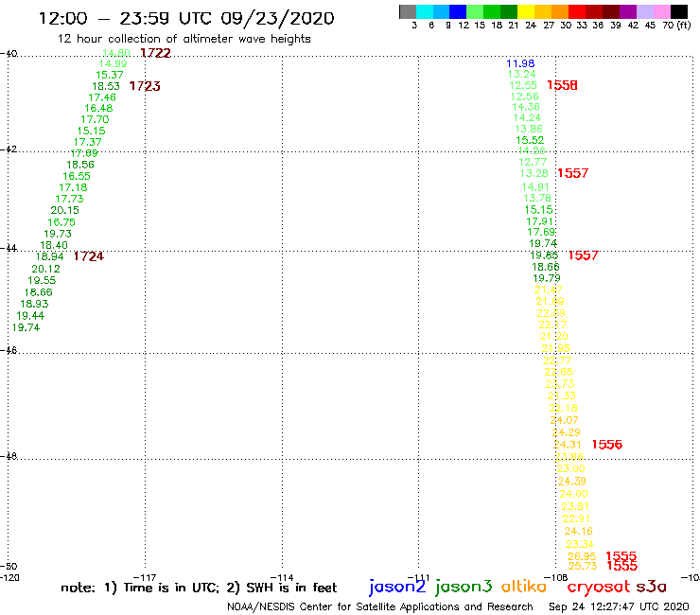Click the orange wave height value 26.95
This screenshot has height=615, width=700.
(582, 556)
